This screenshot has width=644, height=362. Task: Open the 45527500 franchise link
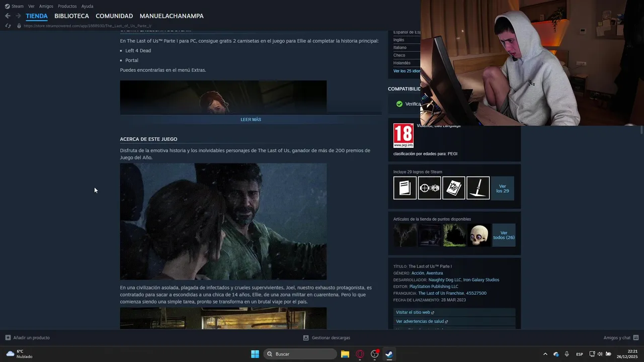pos(476,293)
